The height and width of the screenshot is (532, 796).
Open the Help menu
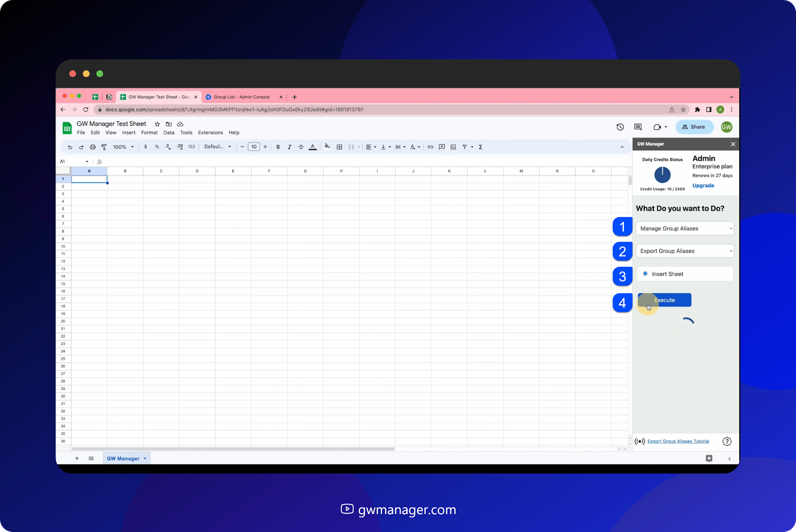tap(234, 133)
